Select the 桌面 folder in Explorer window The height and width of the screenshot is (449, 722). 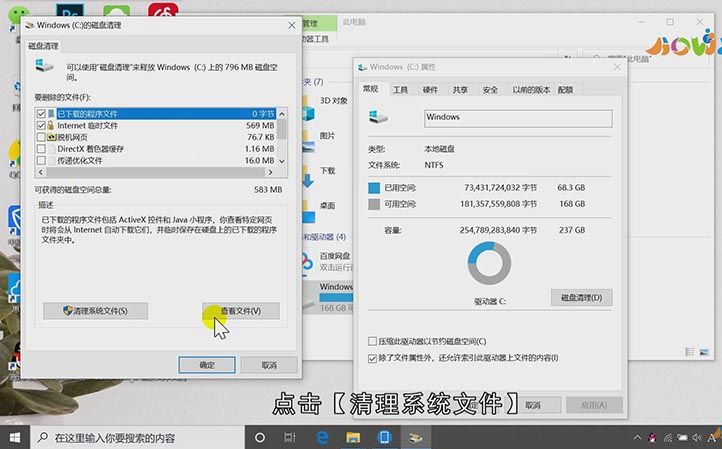click(327, 206)
